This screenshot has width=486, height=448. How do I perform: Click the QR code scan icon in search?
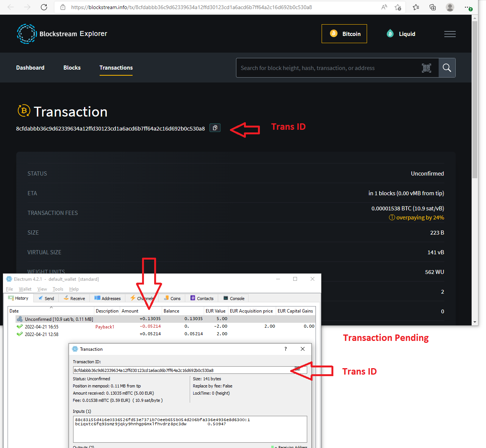click(x=427, y=68)
